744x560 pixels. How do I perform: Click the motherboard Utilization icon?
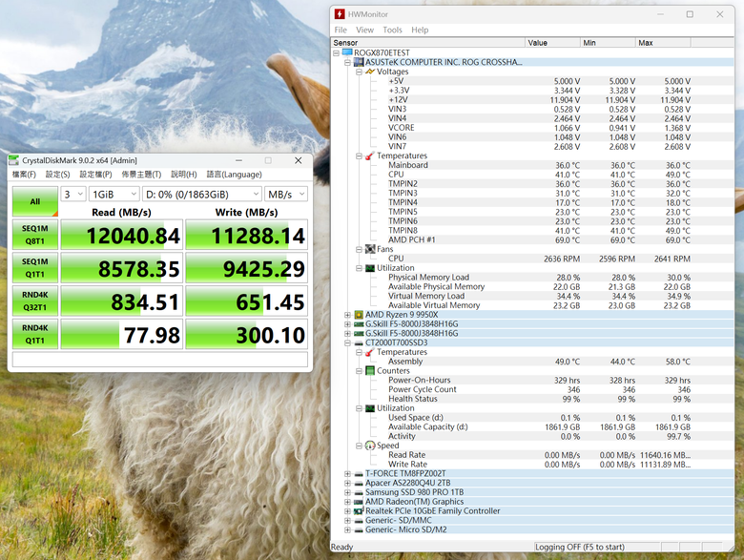click(370, 268)
